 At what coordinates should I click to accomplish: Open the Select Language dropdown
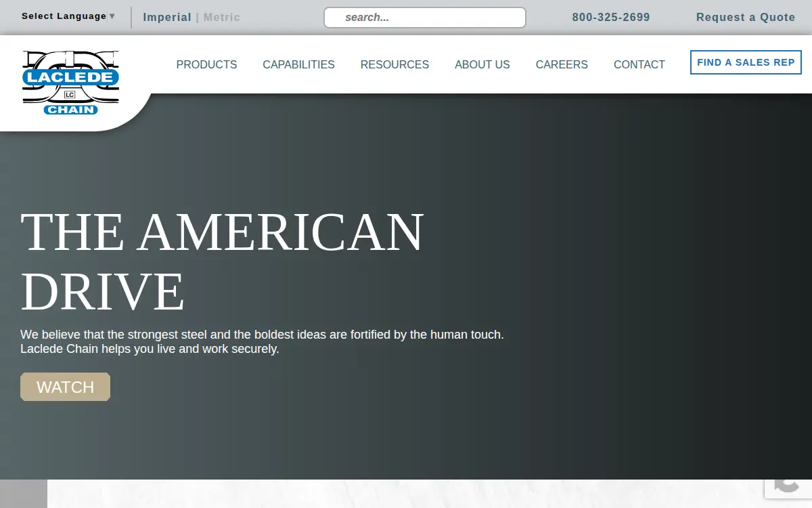click(68, 16)
